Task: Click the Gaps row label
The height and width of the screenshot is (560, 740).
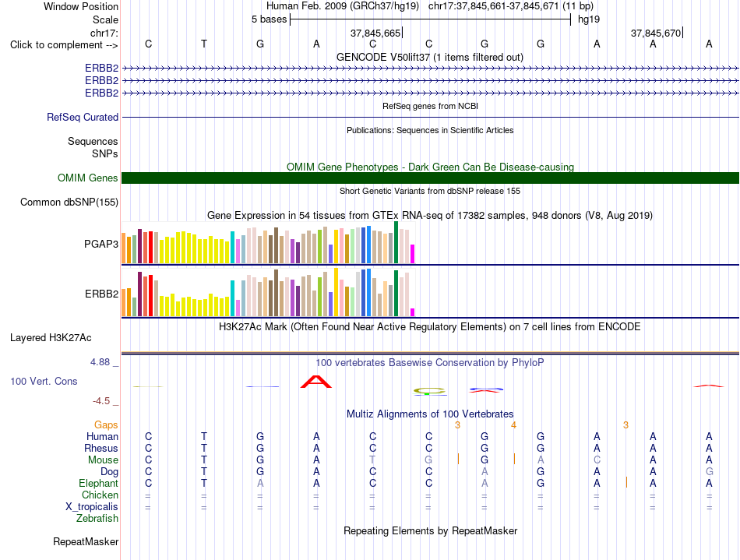Action: [106, 425]
